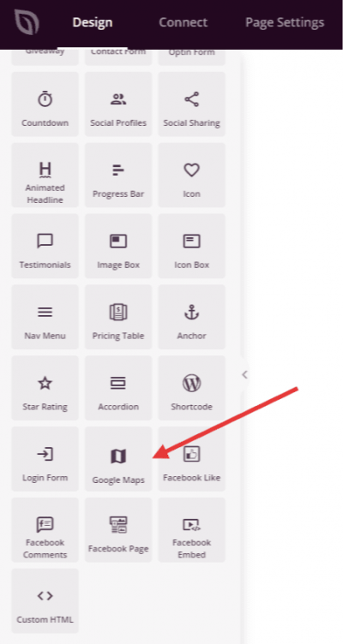
Task: Choose the Testimonials block
Action: click(45, 246)
